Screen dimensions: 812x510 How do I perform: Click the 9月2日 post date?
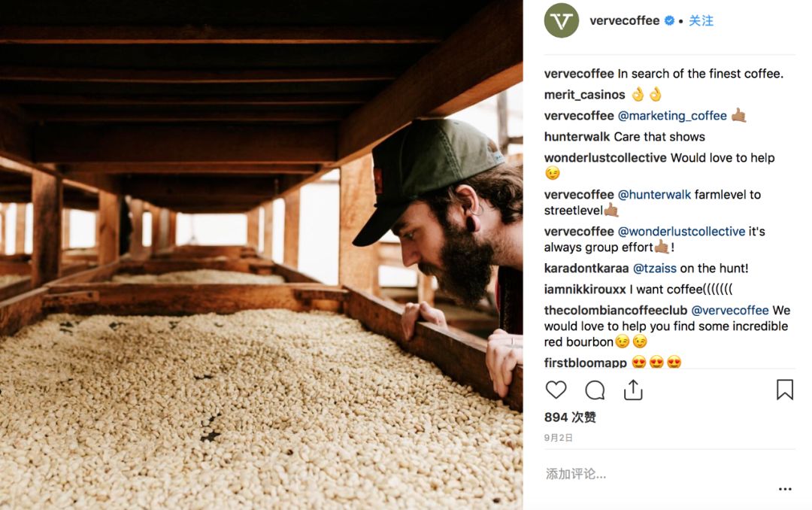point(558,438)
